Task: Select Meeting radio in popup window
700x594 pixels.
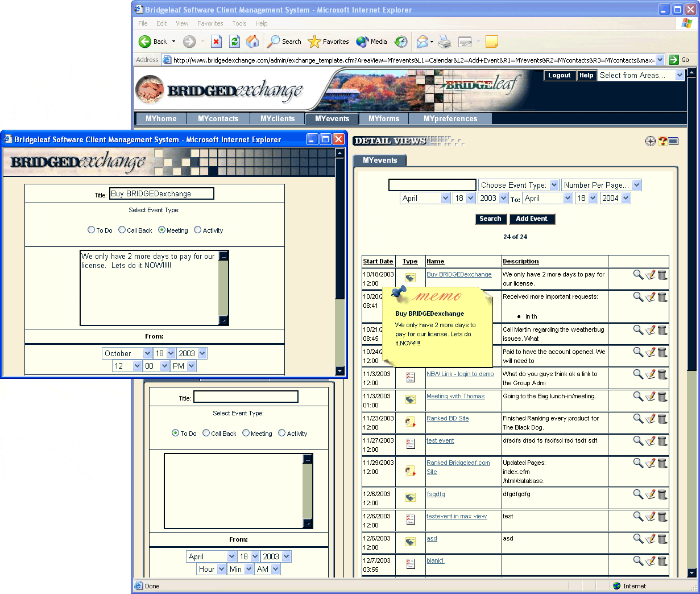Action: click(161, 230)
